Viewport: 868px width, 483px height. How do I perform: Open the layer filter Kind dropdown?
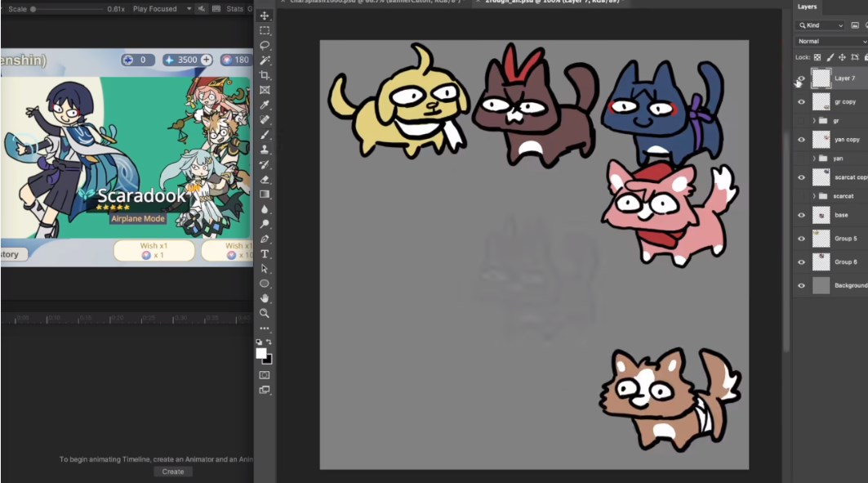click(821, 25)
